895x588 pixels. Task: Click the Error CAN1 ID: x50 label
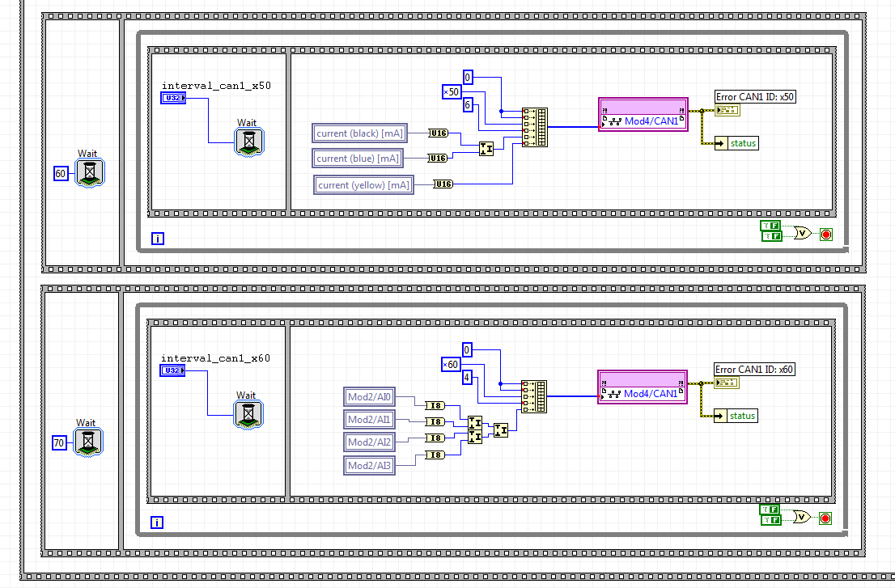[755, 97]
